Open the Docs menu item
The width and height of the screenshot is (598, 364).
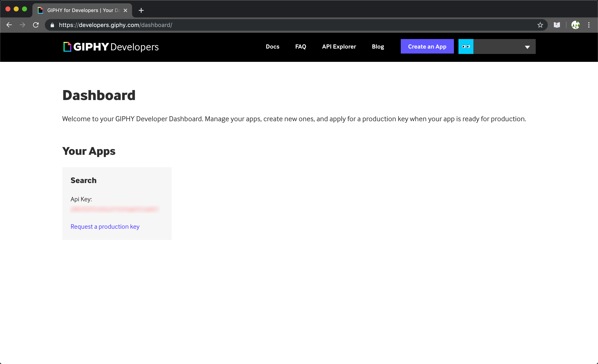pyautogui.click(x=272, y=46)
